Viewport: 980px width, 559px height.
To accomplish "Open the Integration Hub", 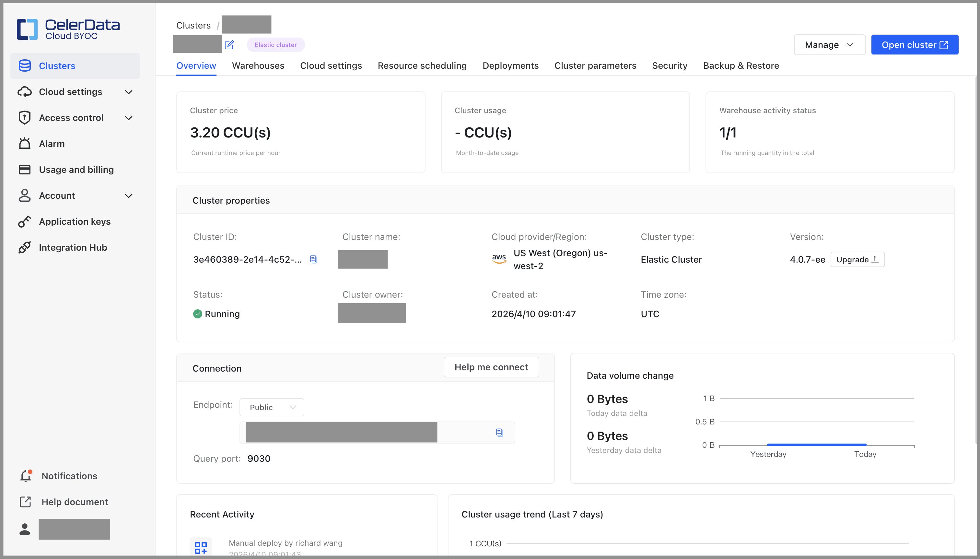I will tap(73, 247).
